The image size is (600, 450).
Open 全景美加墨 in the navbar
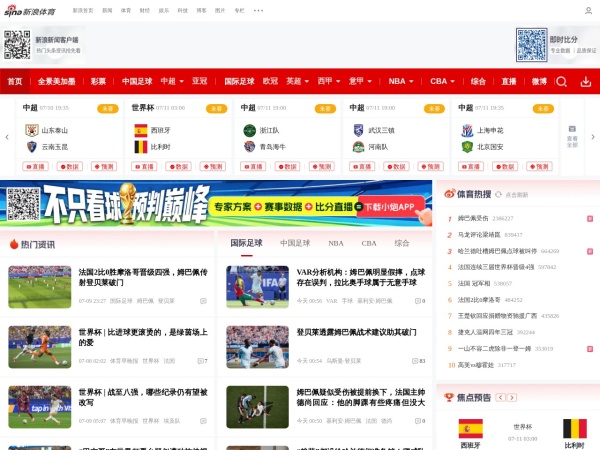pyautogui.click(x=57, y=81)
